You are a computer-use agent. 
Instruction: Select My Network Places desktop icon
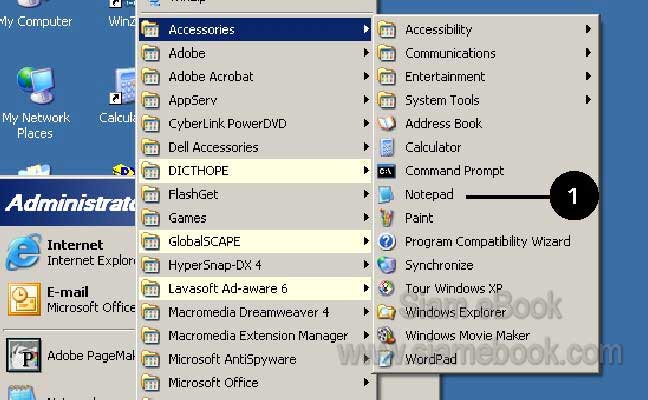36,102
